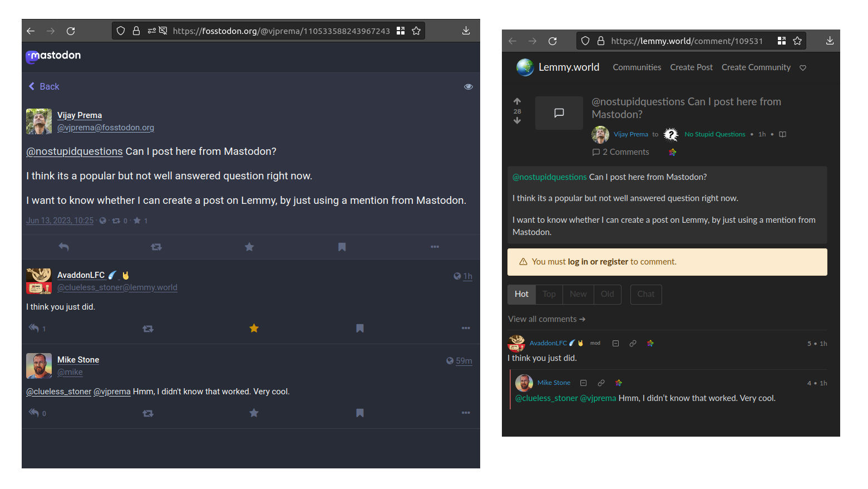Upvote the Lemmy post

517,101
